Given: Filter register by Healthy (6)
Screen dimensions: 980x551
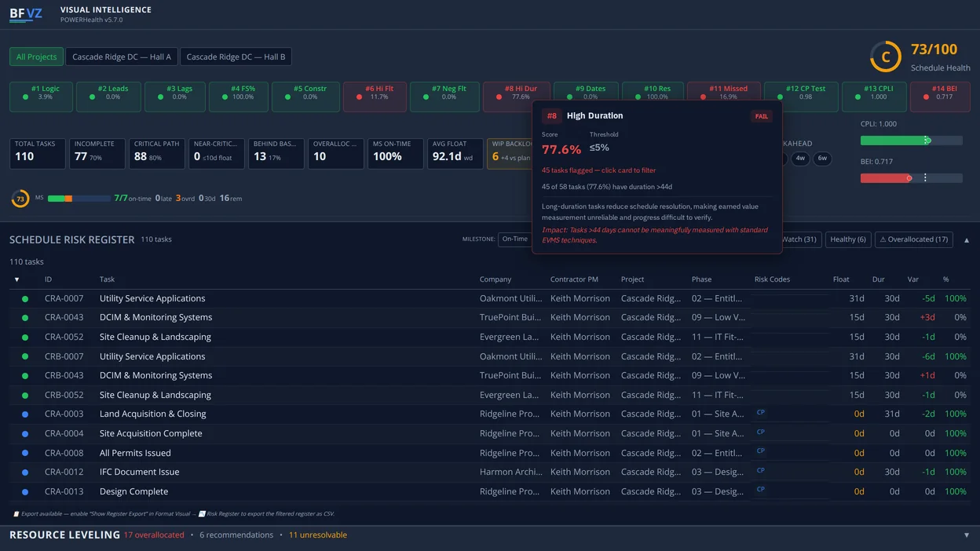Looking at the screenshot, I should [x=847, y=239].
